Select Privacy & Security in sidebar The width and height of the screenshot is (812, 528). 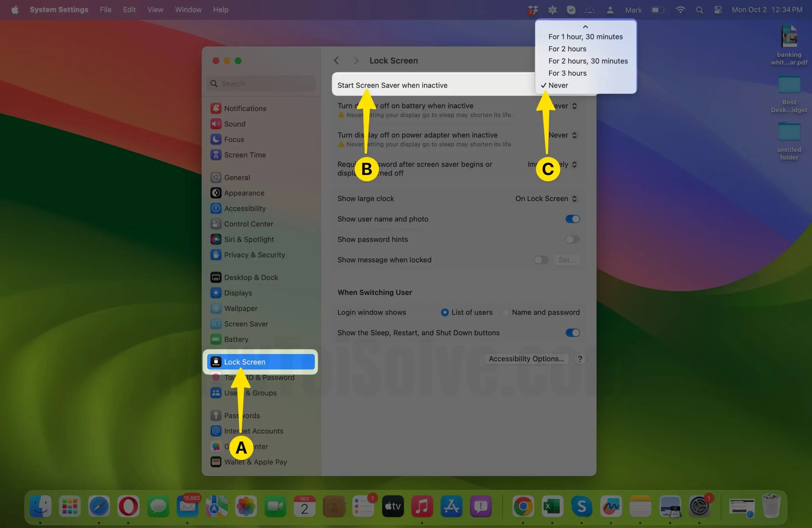(x=255, y=255)
